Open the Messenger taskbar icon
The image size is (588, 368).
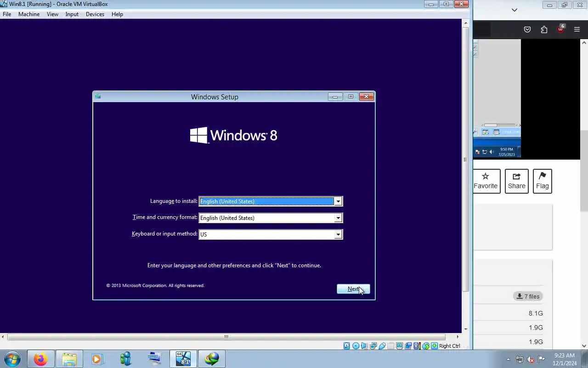pos(125,359)
